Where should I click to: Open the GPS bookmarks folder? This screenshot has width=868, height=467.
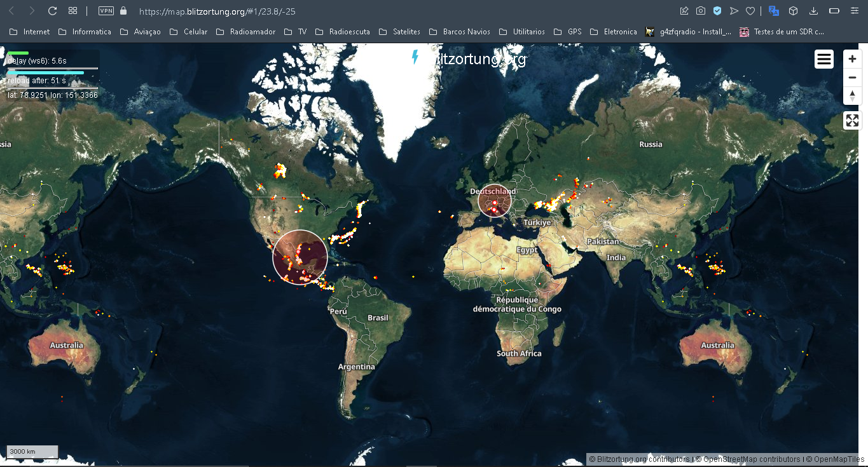[x=567, y=32]
